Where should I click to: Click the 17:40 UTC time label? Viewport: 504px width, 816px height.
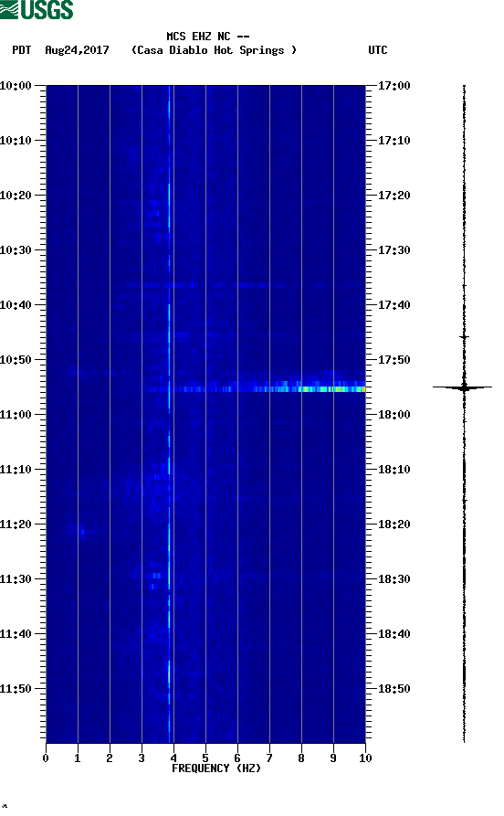[x=394, y=305]
